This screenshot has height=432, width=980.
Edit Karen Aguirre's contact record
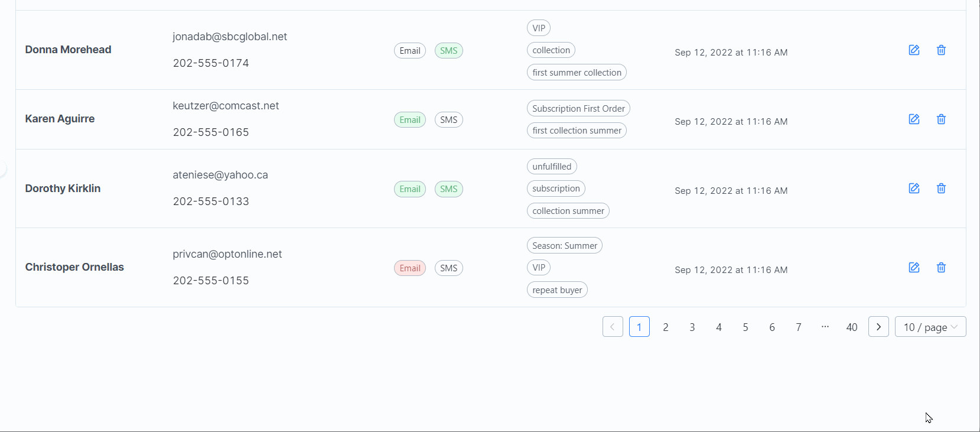point(914,119)
